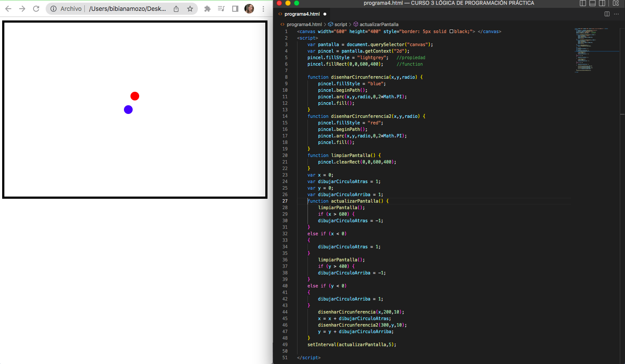Click the "//function" comment on line 6
625x364 pixels.
point(409,64)
